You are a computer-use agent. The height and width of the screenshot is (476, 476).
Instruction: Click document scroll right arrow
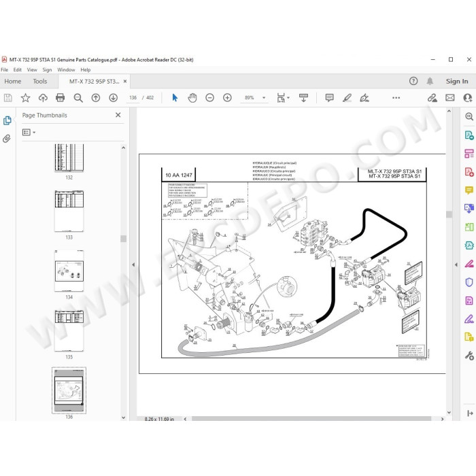(442, 419)
